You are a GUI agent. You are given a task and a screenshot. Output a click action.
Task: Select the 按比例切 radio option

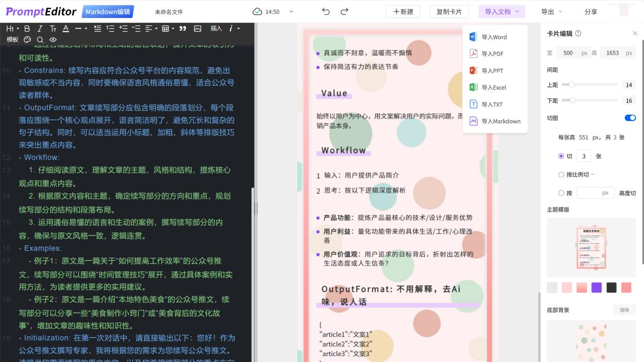pos(562,174)
